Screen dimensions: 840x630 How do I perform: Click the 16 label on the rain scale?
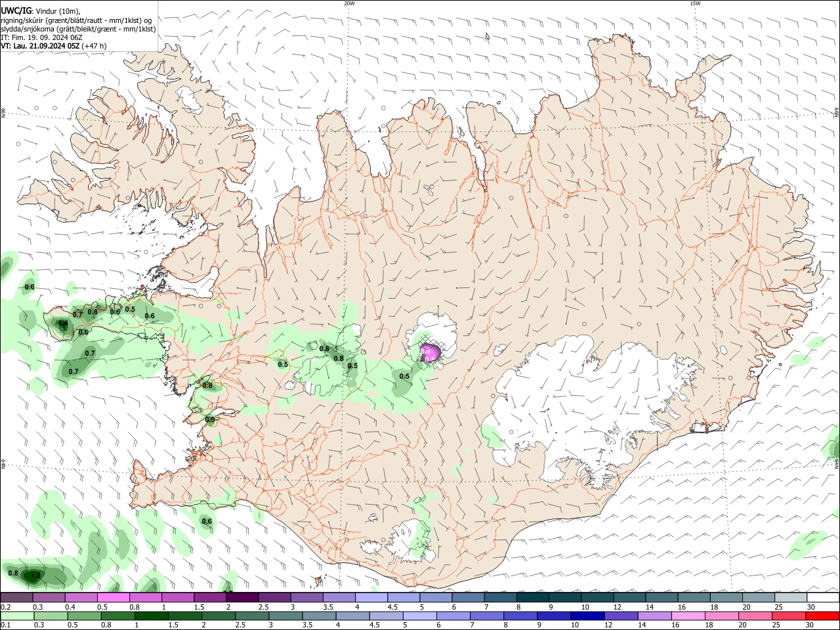(676, 625)
